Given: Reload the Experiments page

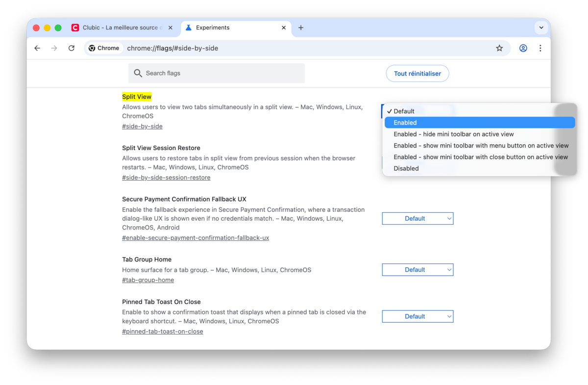Looking at the screenshot, I should 71,48.
